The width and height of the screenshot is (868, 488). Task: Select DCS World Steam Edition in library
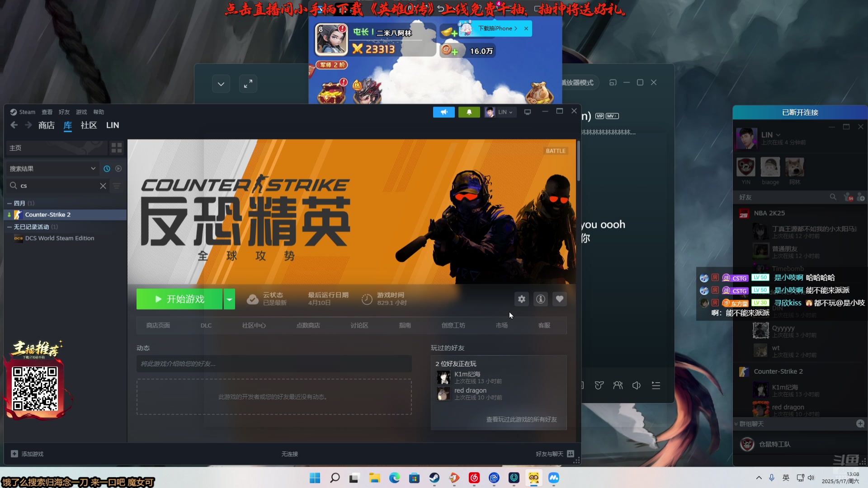[66, 238]
